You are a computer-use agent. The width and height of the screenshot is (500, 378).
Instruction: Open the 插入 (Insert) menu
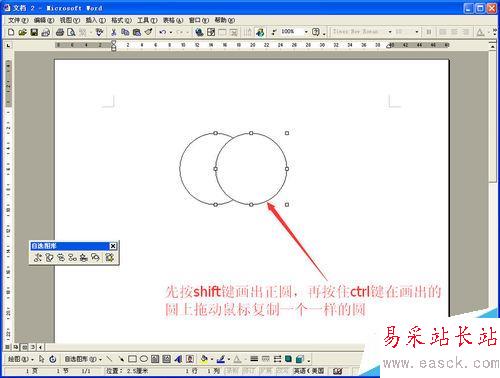coord(96,20)
